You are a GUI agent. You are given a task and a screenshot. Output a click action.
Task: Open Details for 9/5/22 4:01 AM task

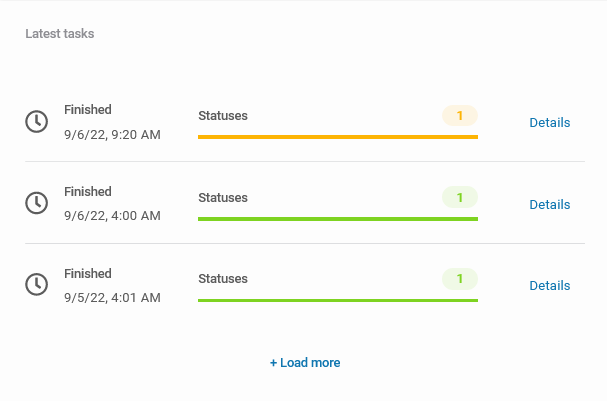[549, 286]
